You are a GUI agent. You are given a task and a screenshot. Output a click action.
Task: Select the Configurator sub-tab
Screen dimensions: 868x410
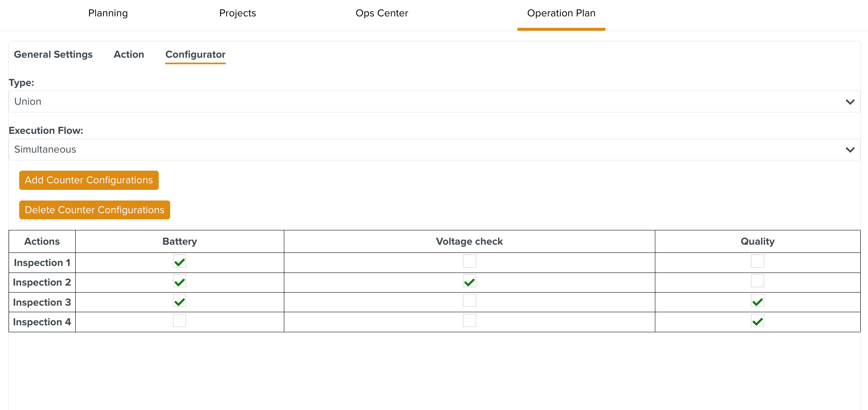point(196,54)
